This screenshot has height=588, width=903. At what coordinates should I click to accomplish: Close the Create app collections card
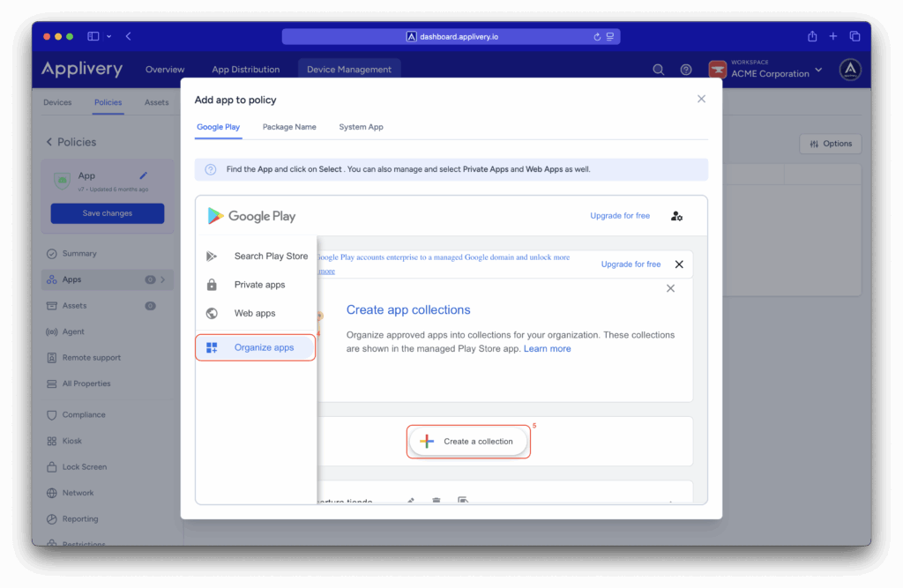[670, 288]
